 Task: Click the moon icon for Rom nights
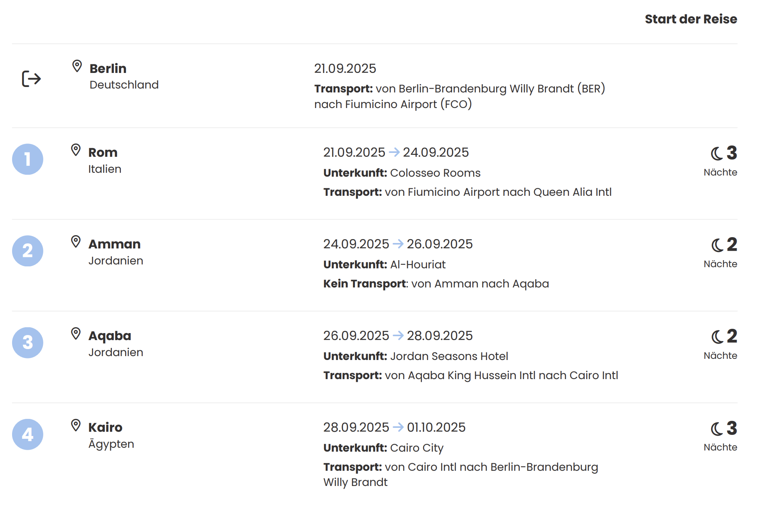pos(717,154)
